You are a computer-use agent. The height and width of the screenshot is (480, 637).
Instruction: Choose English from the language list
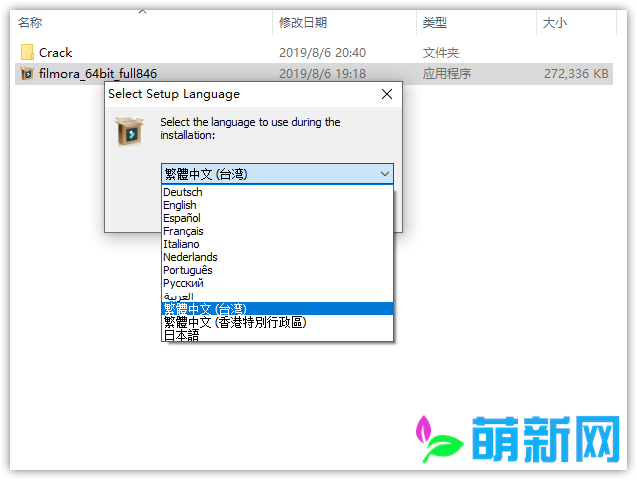(x=277, y=205)
